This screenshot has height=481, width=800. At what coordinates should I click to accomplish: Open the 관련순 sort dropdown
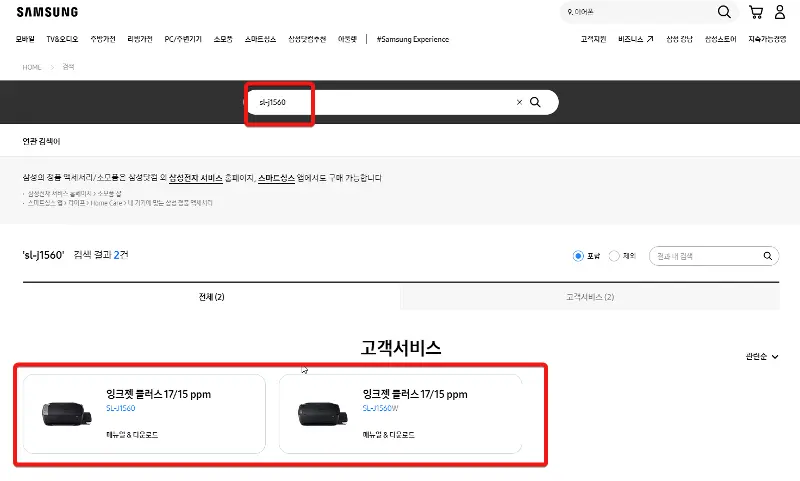761,357
